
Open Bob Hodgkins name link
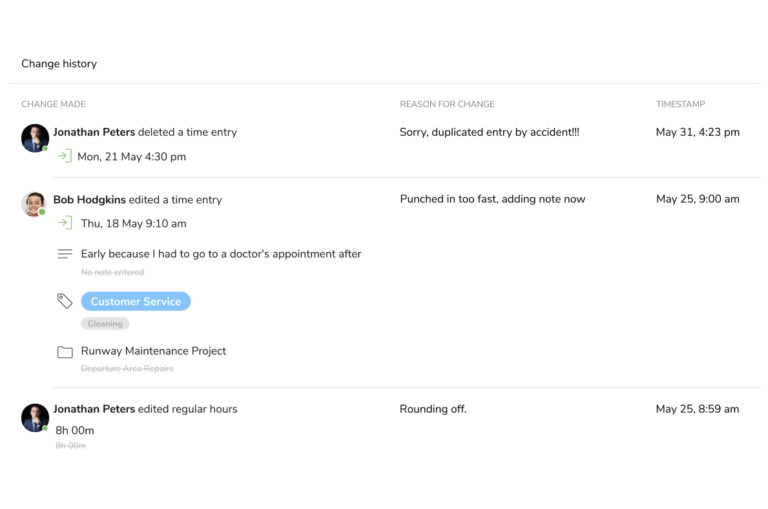click(x=90, y=200)
